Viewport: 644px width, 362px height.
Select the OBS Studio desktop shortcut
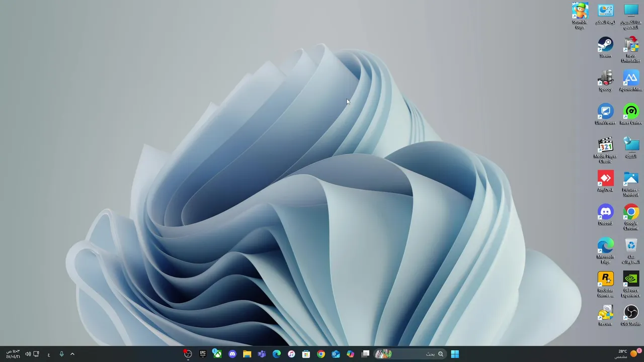click(631, 315)
